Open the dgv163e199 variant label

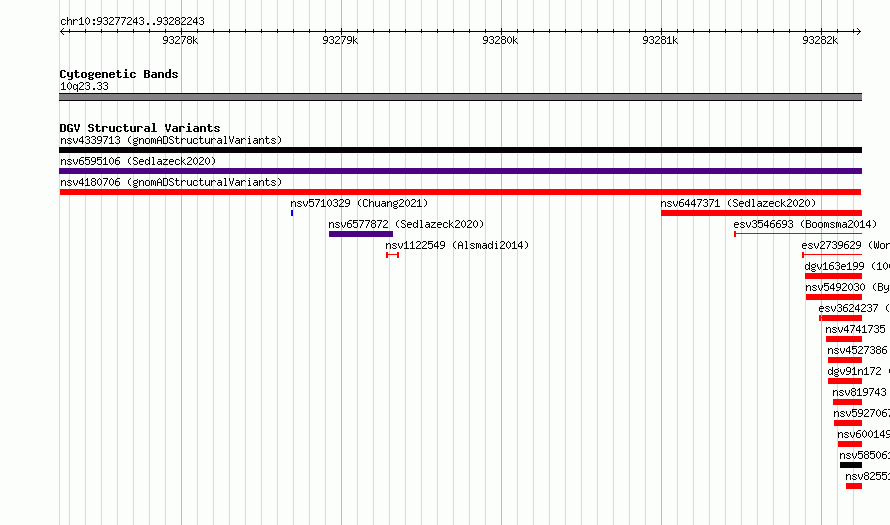pyautogui.click(x=847, y=266)
